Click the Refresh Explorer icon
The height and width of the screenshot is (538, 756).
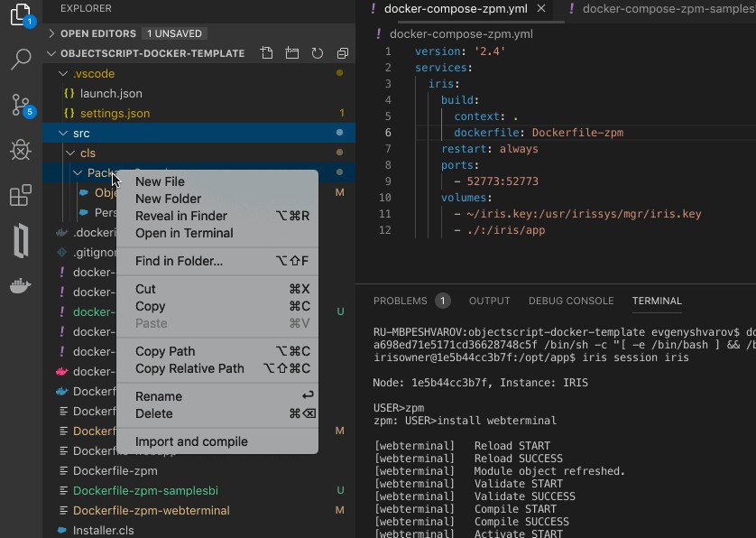click(317, 53)
